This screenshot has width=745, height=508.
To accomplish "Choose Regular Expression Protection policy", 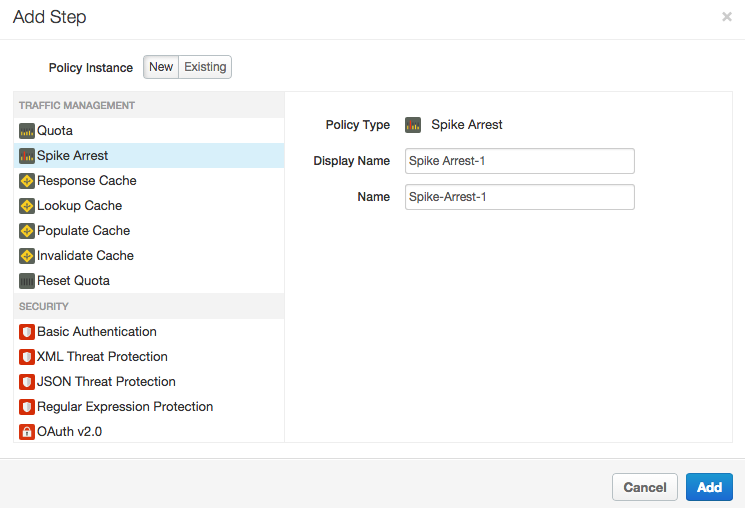I will tap(125, 407).
